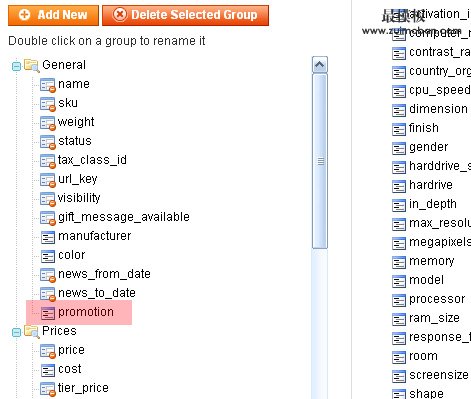
Task: Click the tax_class_id attribute icon
Action: coord(48,161)
